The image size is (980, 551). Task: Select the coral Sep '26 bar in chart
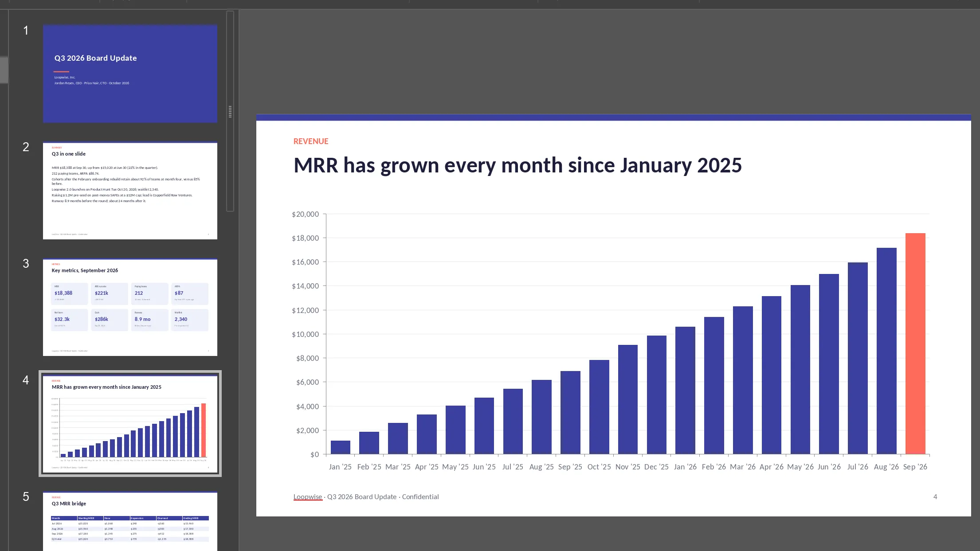pyautogui.click(x=915, y=344)
